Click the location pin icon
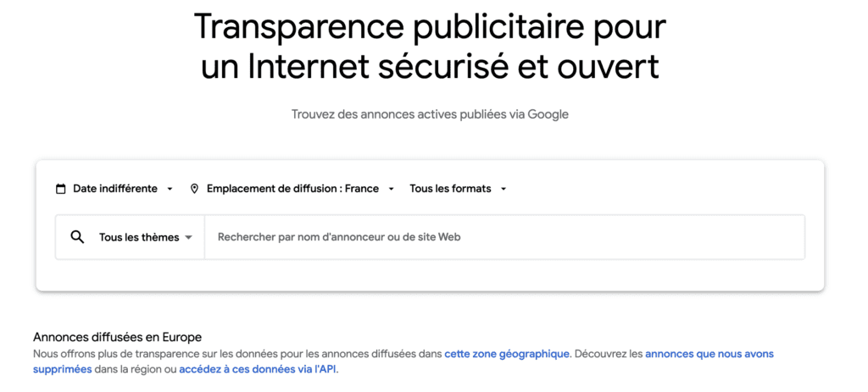This screenshot has width=868, height=392. (x=194, y=189)
